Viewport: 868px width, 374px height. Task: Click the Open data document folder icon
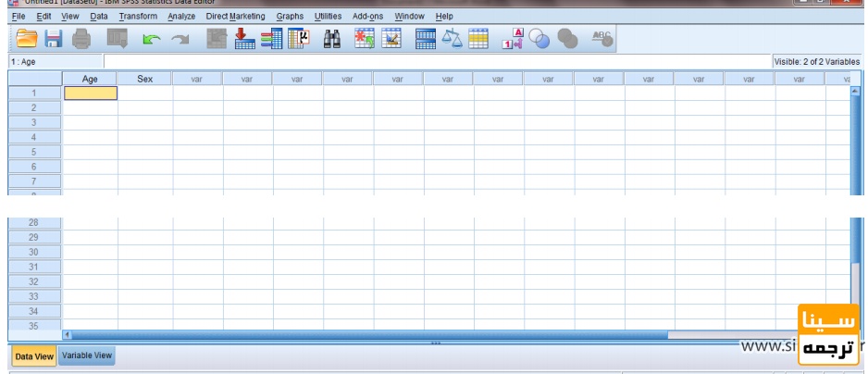[x=27, y=38]
